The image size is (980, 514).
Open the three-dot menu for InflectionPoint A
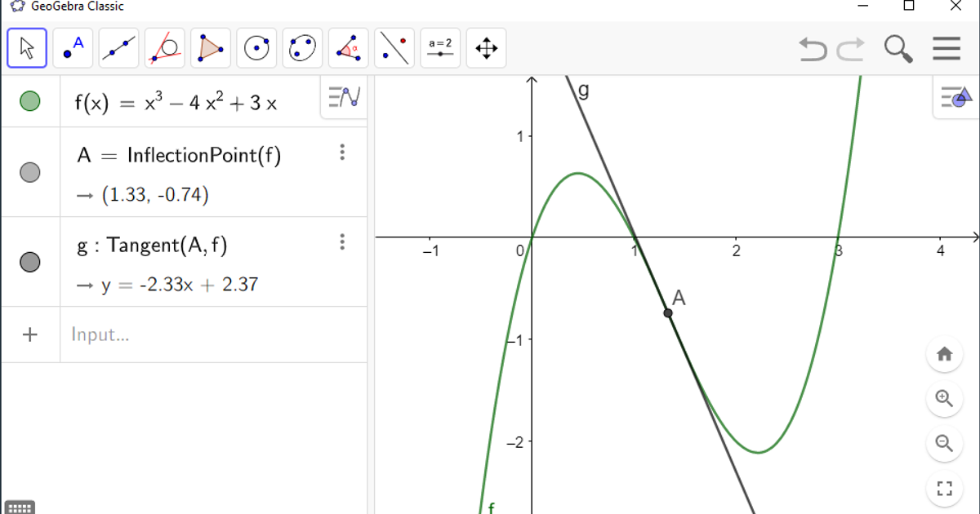(x=342, y=152)
